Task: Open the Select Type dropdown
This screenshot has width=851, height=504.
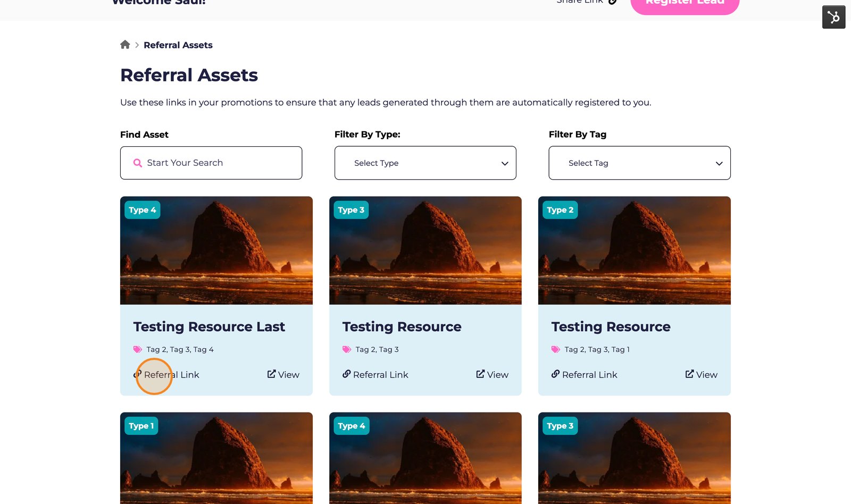Action: (x=425, y=163)
